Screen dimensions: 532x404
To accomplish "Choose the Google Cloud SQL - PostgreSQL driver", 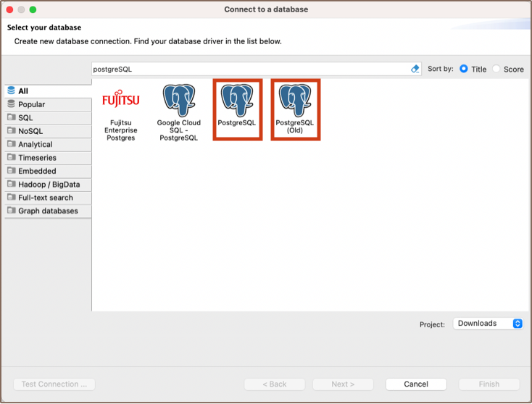I will click(x=178, y=101).
